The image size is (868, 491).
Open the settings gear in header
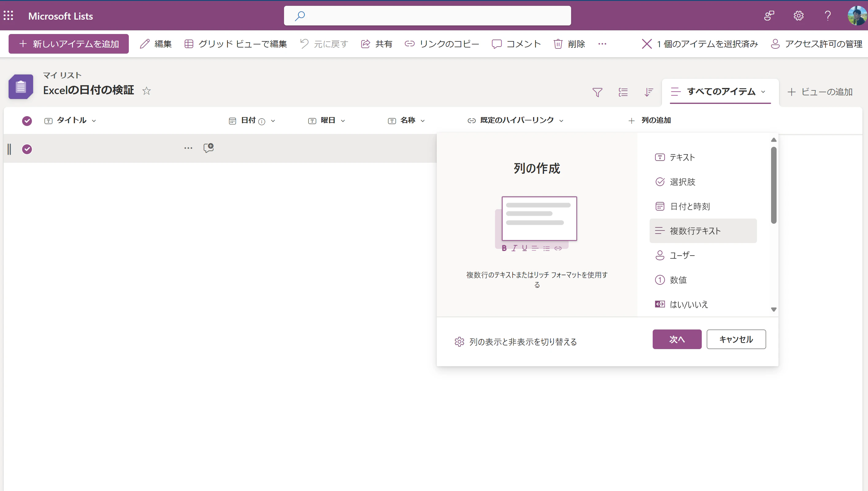click(798, 16)
